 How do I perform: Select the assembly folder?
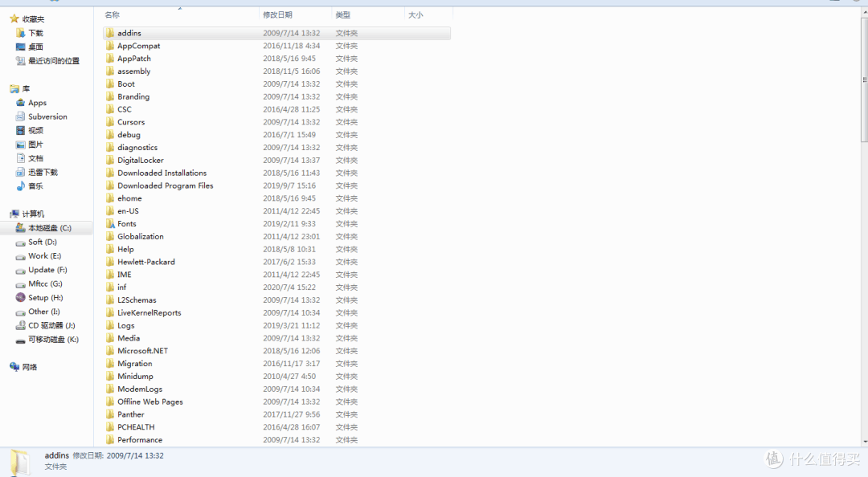click(x=133, y=71)
